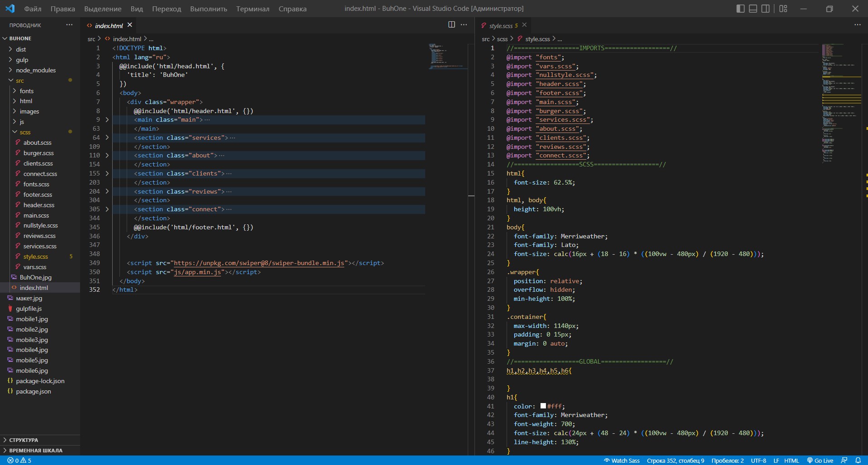
Task: Toggle primary side bar layout icon
Action: (x=740, y=9)
